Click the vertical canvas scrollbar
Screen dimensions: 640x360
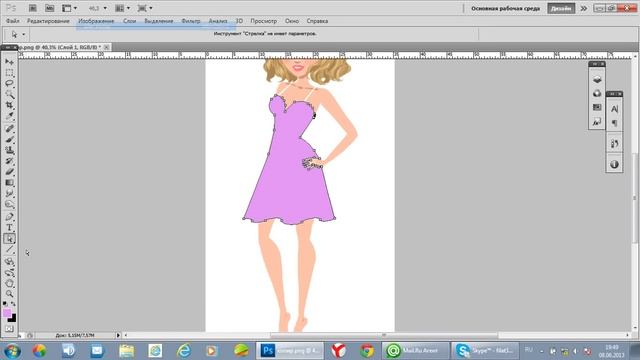click(635, 198)
